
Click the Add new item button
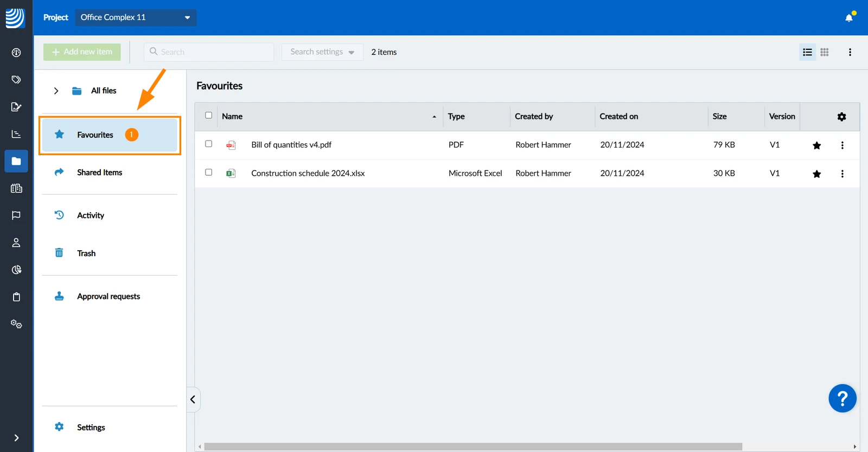[82, 52]
